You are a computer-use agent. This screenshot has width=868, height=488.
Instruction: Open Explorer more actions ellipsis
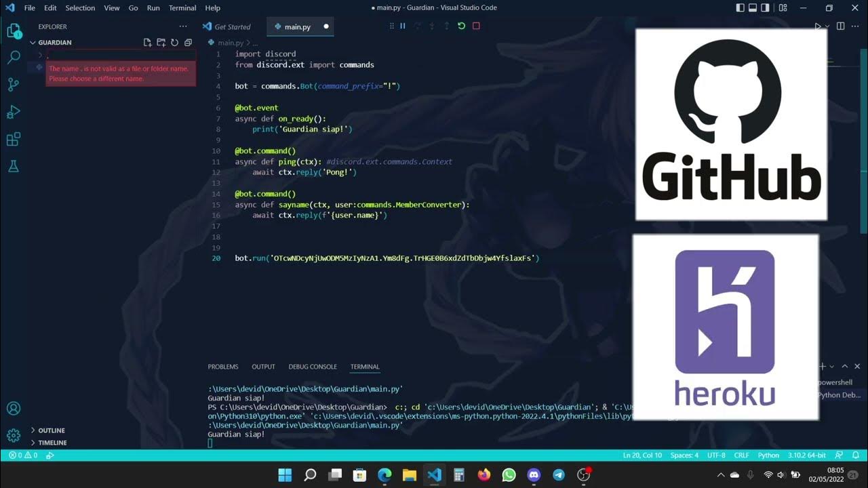[x=182, y=26]
